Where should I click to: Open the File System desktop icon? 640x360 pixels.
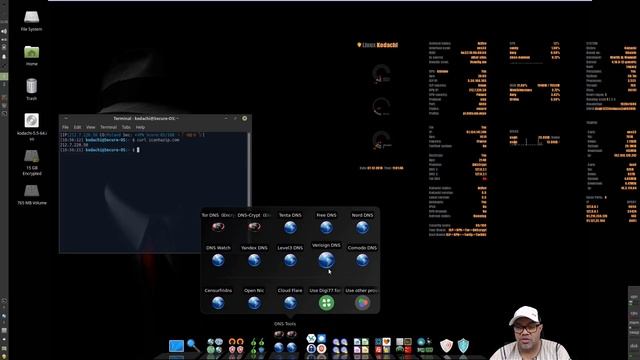click(31, 18)
